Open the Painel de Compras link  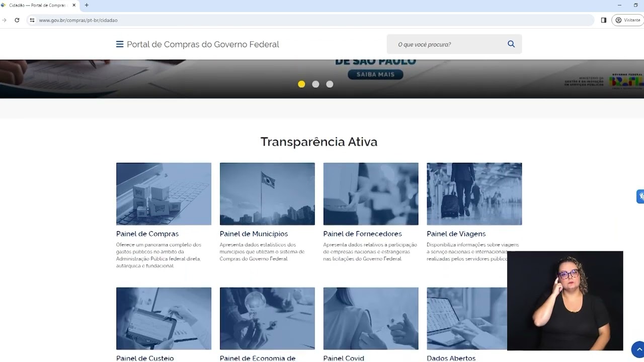(x=147, y=234)
